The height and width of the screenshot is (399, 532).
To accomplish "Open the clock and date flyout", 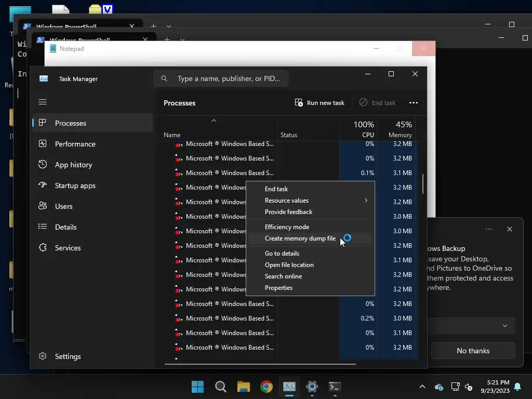I will [x=495, y=387].
